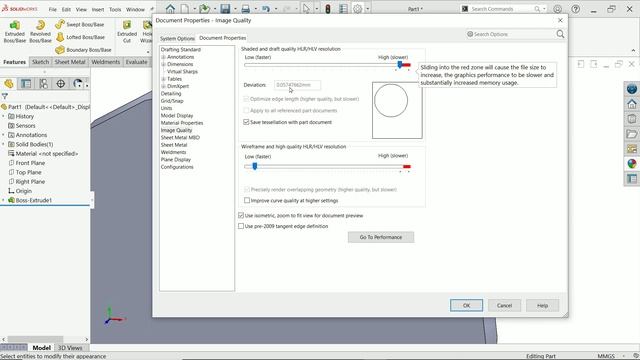The width and height of the screenshot is (640, 360).
Task: Expand Solid Bodies(1) in feature tree
Action: pos(4,144)
